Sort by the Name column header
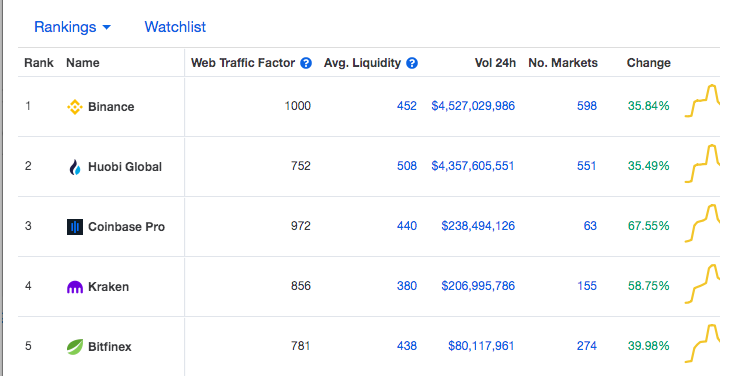The height and width of the screenshot is (376, 735). (82, 63)
